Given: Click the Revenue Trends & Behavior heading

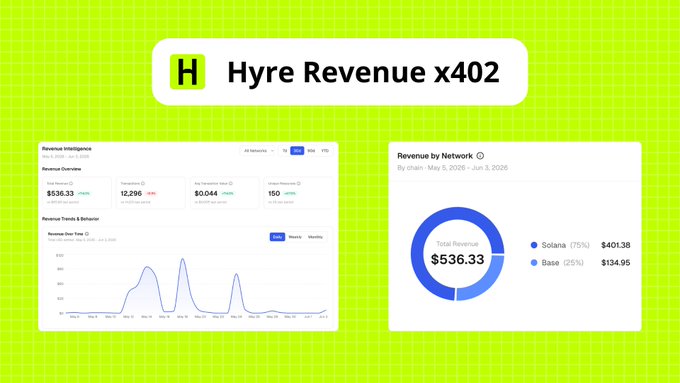Looking at the screenshot, I should pyautogui.click(x=71, y=219).
